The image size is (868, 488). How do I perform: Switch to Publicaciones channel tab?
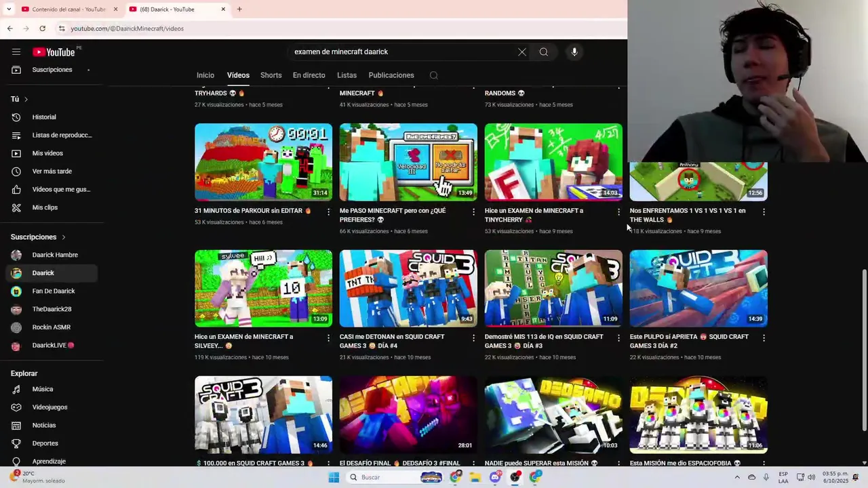(x=391, y=75)
